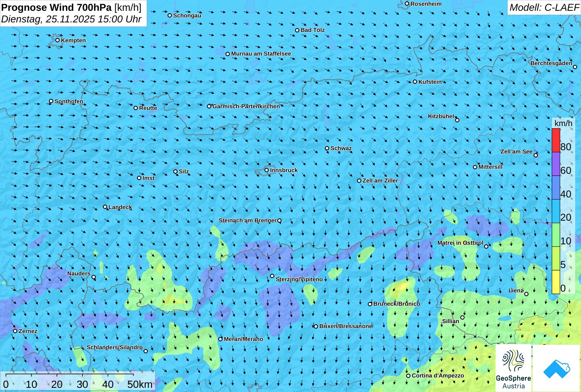581x392 pixels.
Task: Click the 'Brixen/Bressanone' label
Action: click(346, 326)
